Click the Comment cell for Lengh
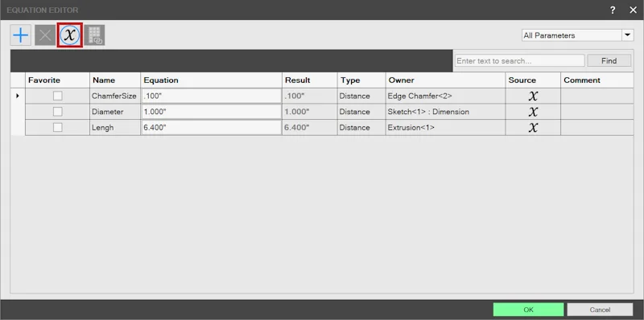The width and height of the screenshot is (644, 320). [597, 128]
